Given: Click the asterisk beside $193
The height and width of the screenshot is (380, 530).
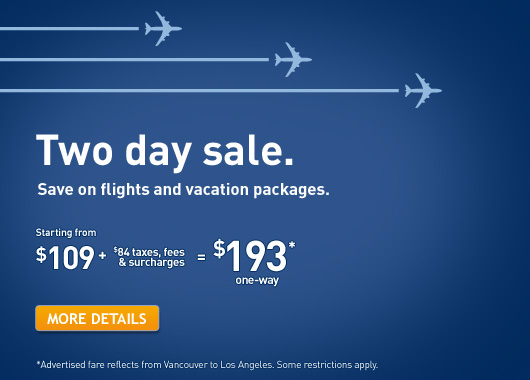Looking at the screenshot, I should pyautogui.click(x=292, y=244).
